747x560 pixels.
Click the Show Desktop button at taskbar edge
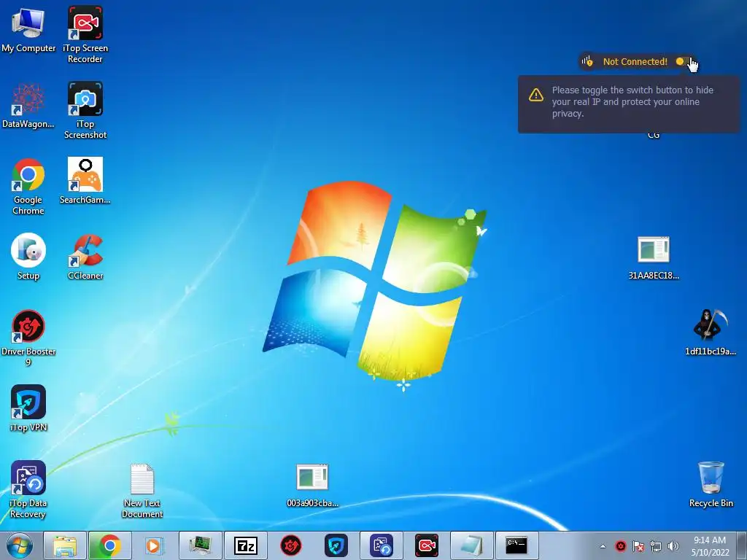pyautogui.click(x=742, y=545)
